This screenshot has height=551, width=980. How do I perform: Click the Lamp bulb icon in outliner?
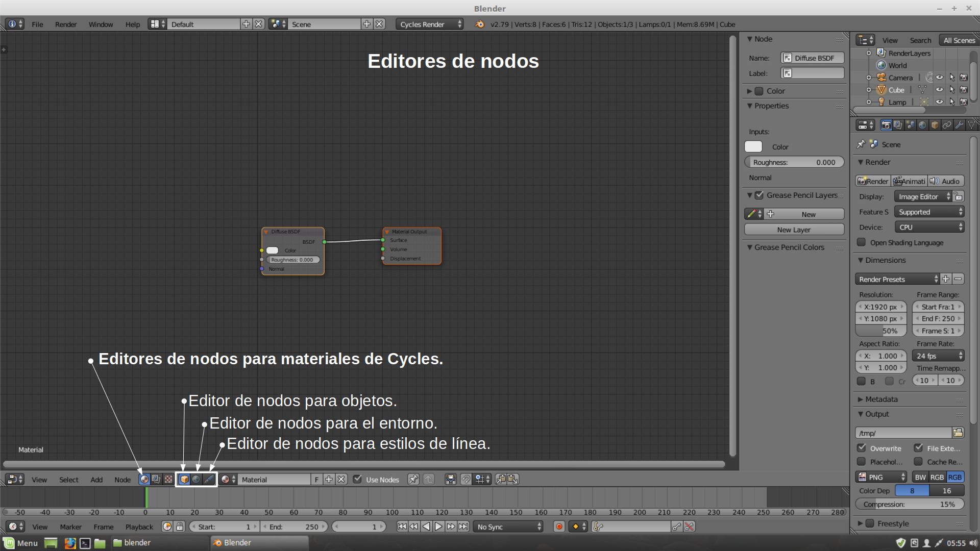(881, 102)
